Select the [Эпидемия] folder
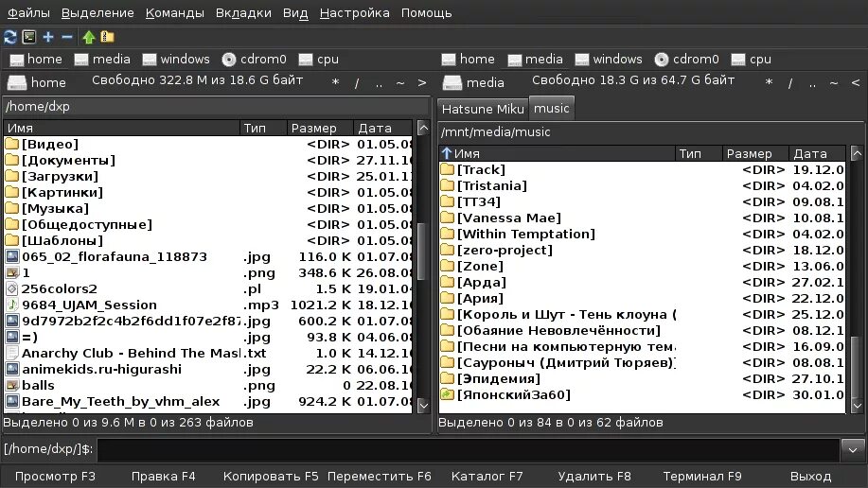Image resolution: width=868 pixels, height=488 pixels. [642, 378]
